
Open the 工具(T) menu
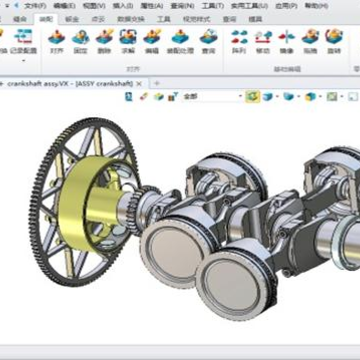tap(213, 6)
